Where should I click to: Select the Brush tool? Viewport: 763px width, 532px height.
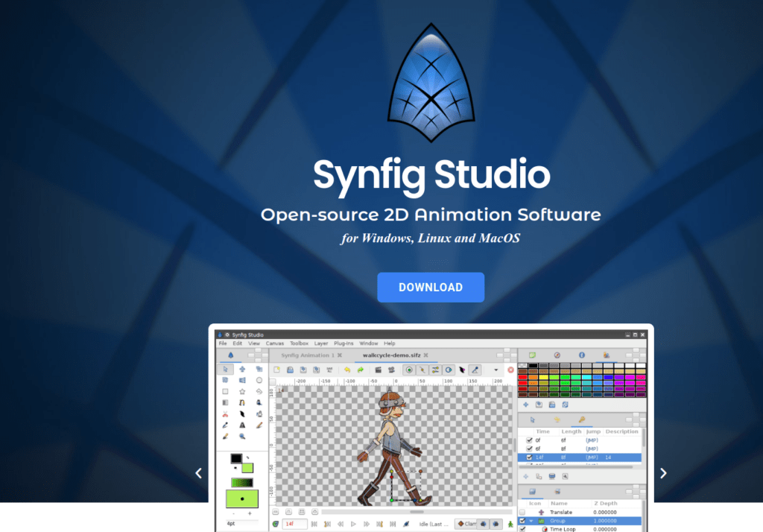click(x=225, y=437)
